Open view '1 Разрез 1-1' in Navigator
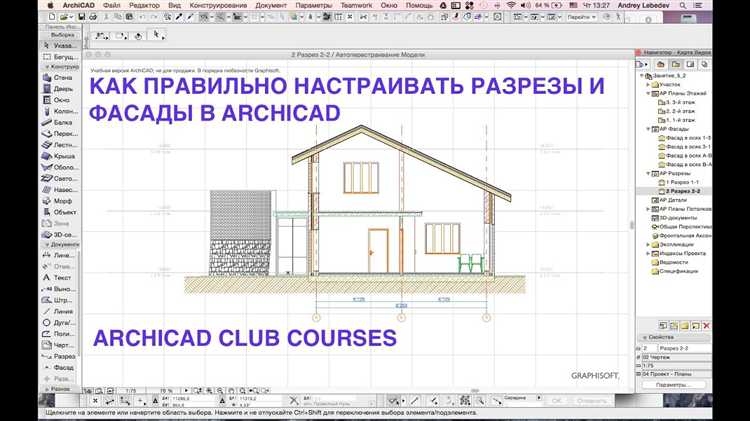Viewport: 750px width, 421px height. click(x=679, y=182)
